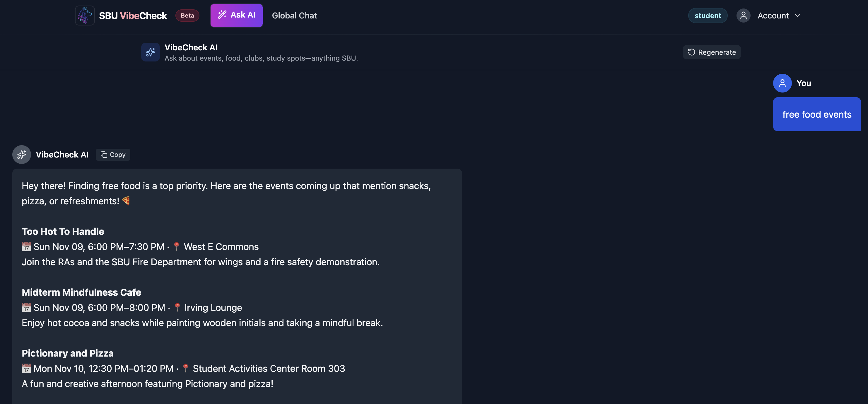Click the account profile avatar icon

[743, 16]
